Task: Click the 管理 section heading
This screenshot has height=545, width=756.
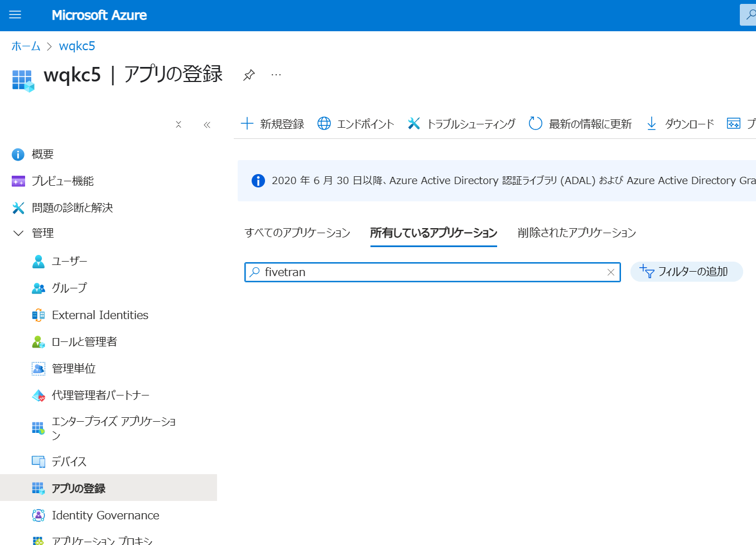Action: point(43,233)
